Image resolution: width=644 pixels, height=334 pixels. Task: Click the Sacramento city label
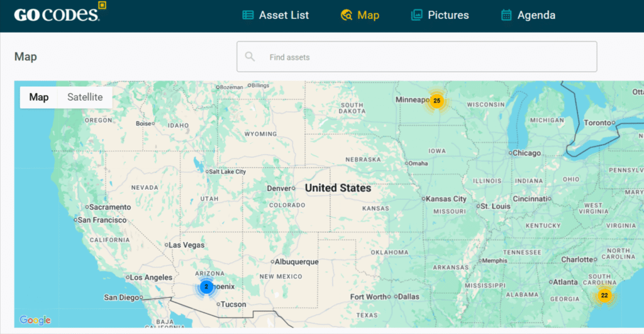(x=110, y=207)
